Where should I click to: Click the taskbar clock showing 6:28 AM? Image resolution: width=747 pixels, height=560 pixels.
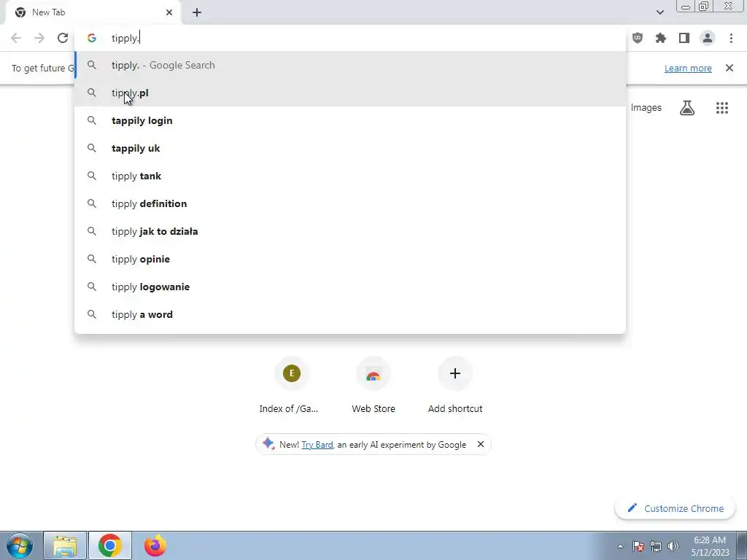coord(710,546)
